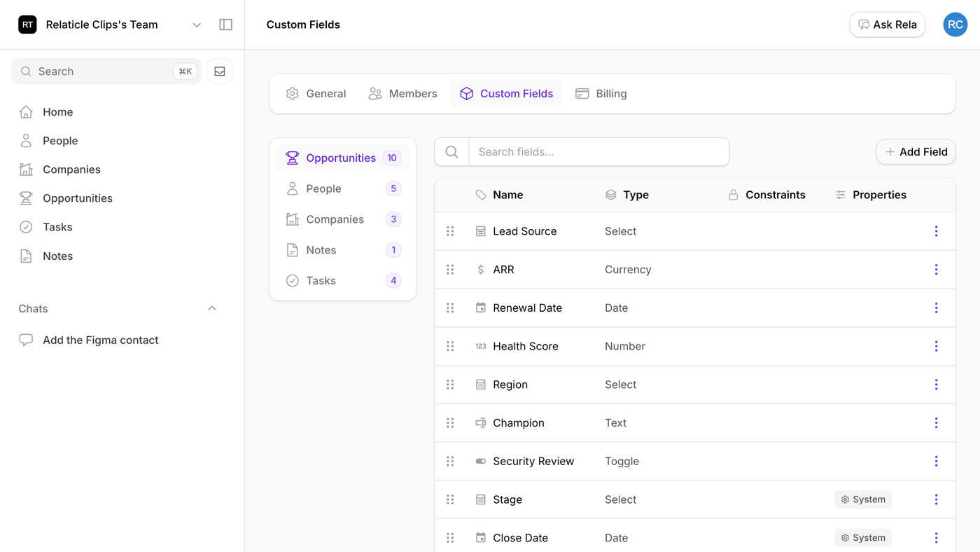Screen dimensions: 980x552
Task: Click the drag handle beside Stage
Action: (450, 499)
